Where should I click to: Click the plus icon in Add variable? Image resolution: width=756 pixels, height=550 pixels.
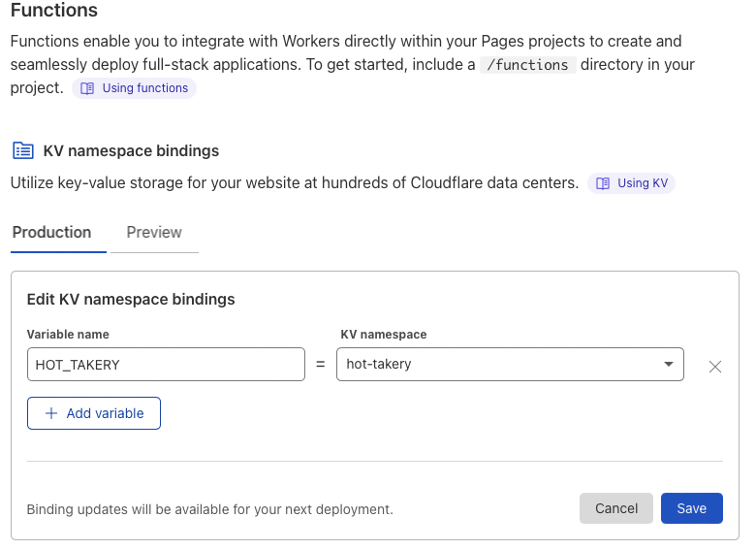click(x=51, y=413)
